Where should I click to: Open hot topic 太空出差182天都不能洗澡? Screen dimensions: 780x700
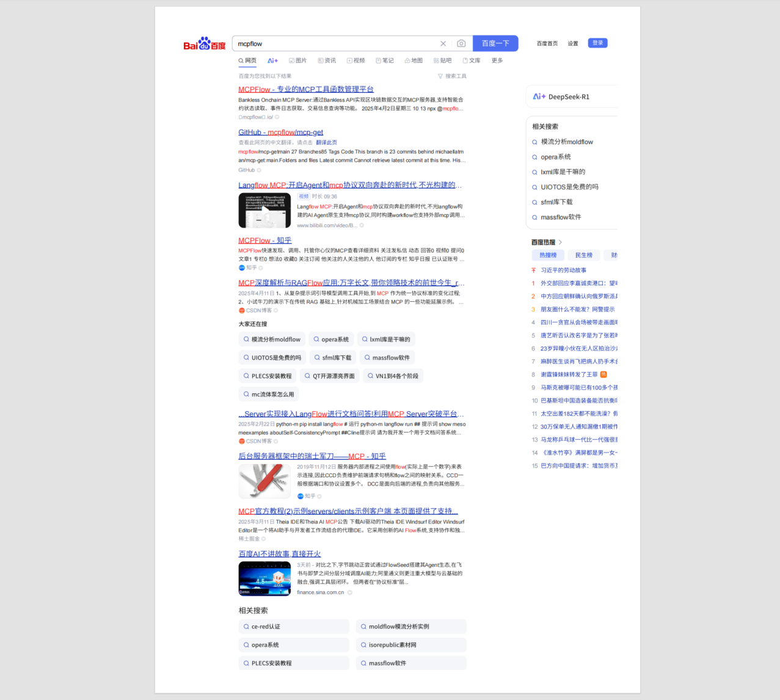click(579, 414)
